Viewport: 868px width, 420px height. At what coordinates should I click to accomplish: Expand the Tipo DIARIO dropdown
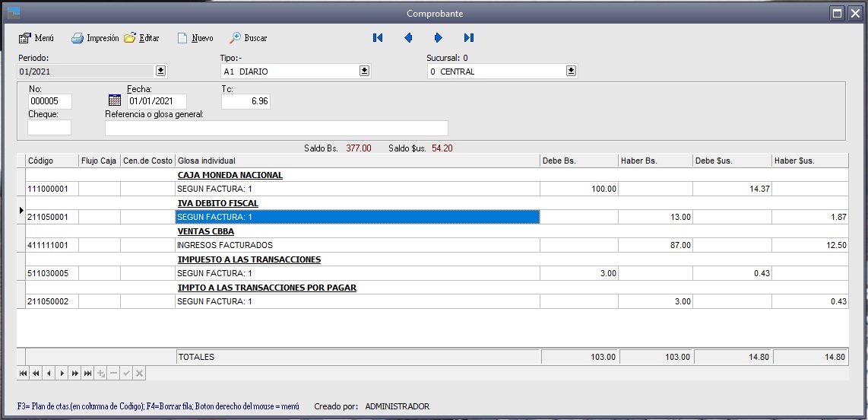click(364, 71)
